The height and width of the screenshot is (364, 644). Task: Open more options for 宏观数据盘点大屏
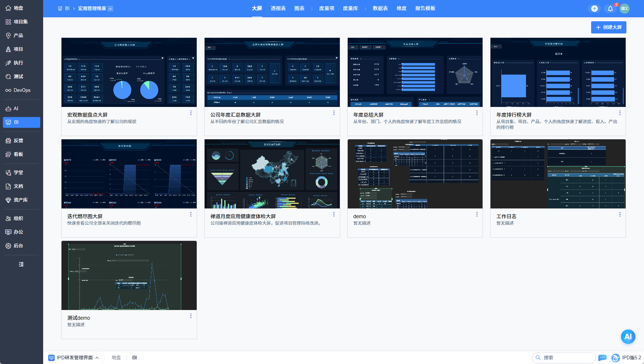(x=191, y=113)
